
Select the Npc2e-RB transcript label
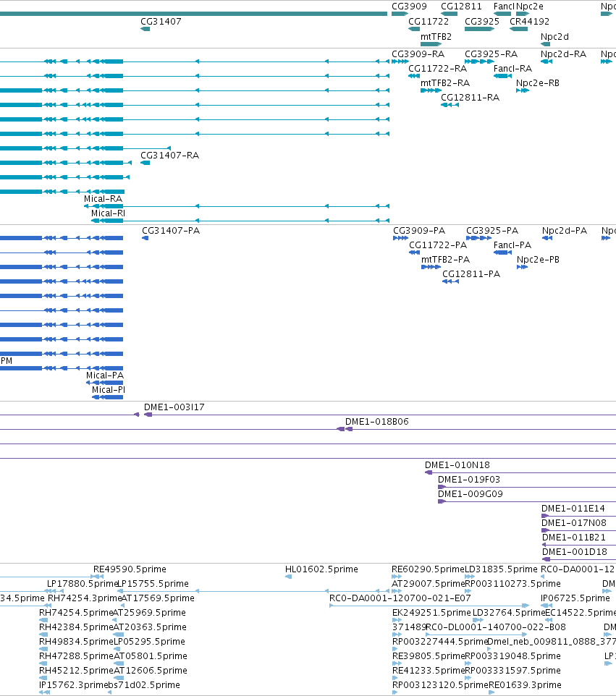[537, 83]
